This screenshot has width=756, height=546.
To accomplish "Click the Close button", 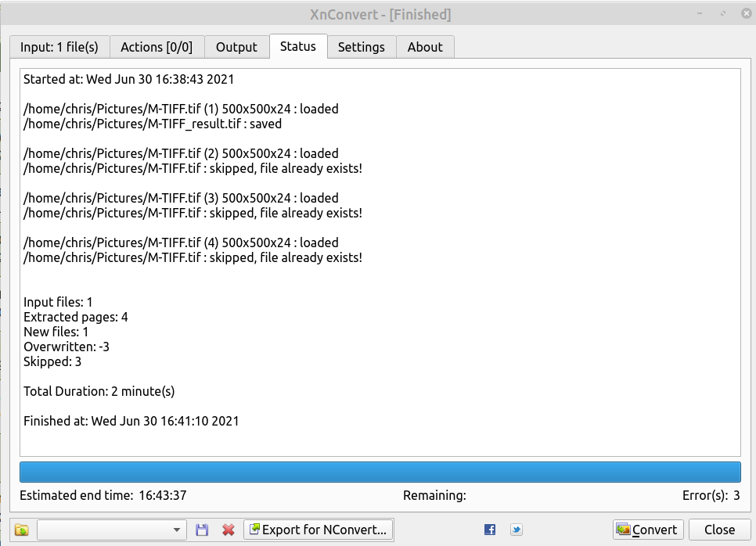I will pyautogui.click(x=720, y=530).
